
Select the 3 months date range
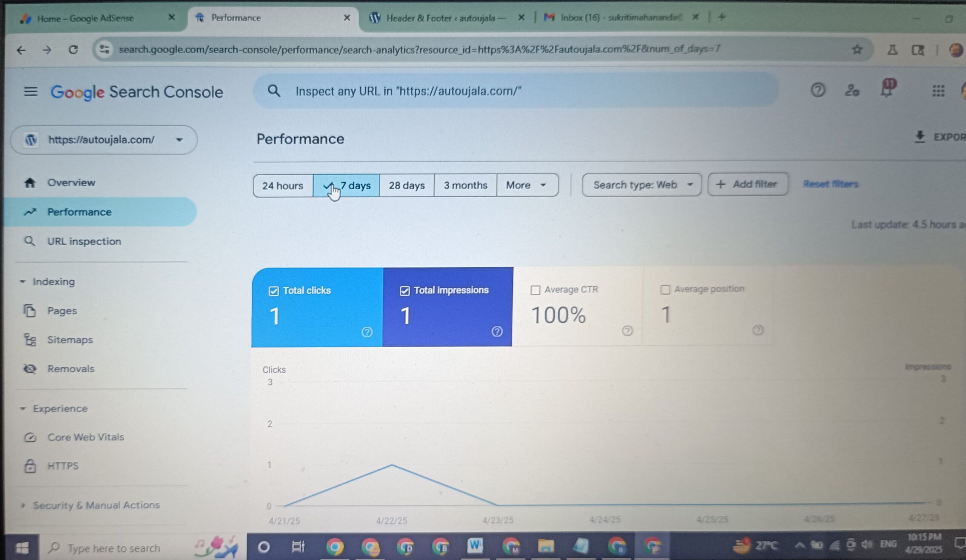[465, 186]
